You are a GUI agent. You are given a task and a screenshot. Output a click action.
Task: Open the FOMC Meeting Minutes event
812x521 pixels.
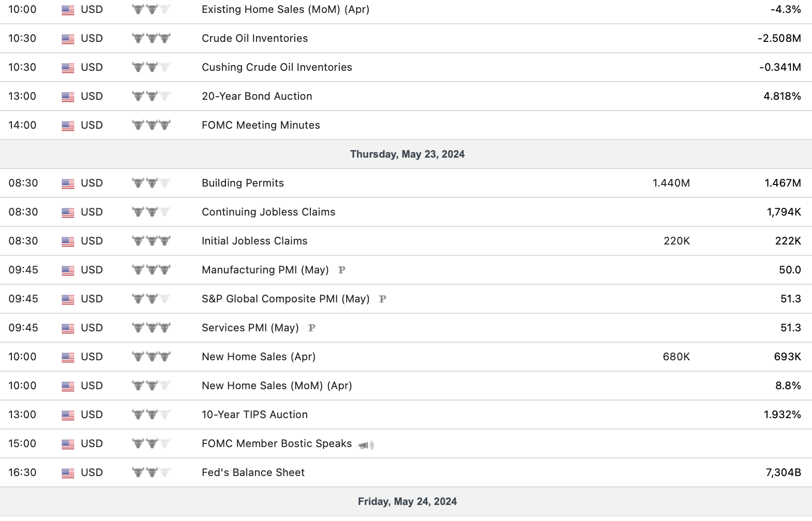click(261, 125)
